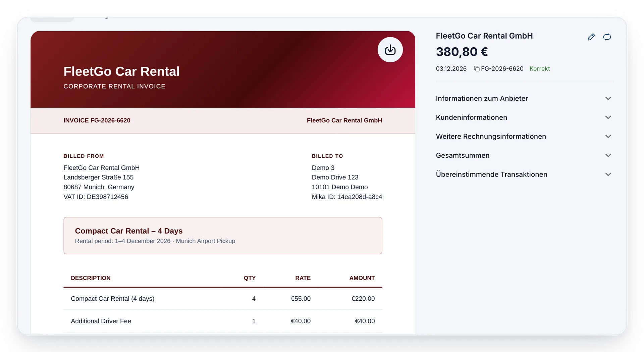
Task: Open the Übereinstimmende Transaktionen section label
Action: coord(491,174)
